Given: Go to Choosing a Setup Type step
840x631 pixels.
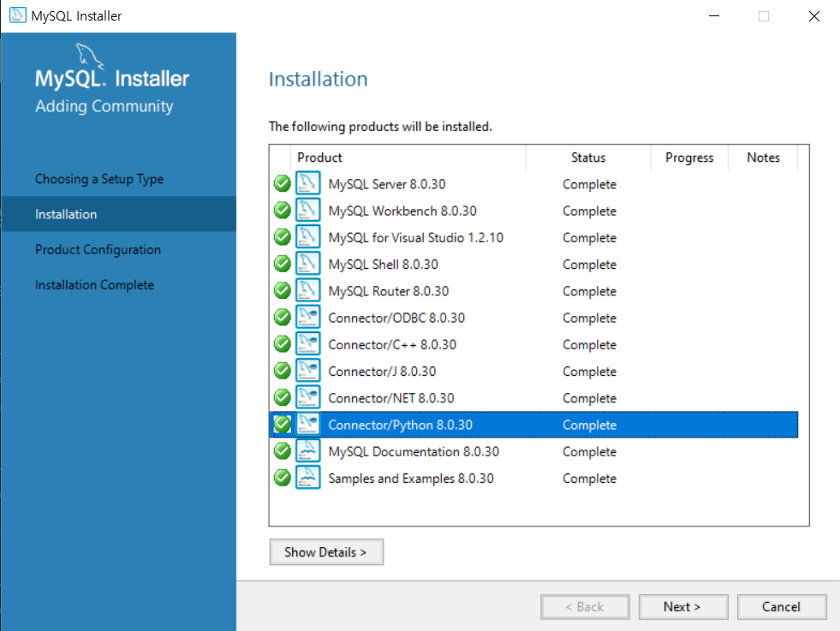Looking at the screenshot, I should point(99,179).
